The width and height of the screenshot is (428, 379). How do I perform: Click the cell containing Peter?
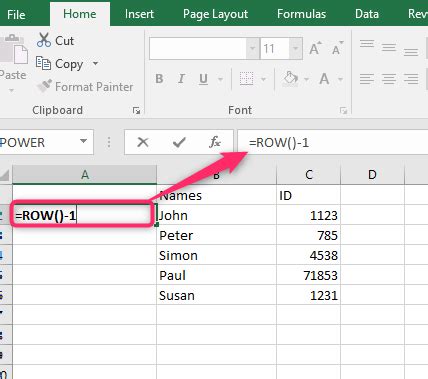click(x=216, y=235)
